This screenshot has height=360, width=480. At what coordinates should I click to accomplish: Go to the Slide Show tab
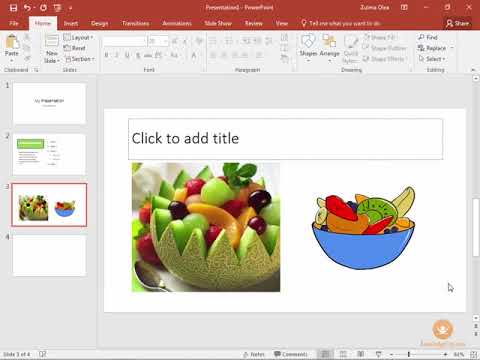point(218,23)
